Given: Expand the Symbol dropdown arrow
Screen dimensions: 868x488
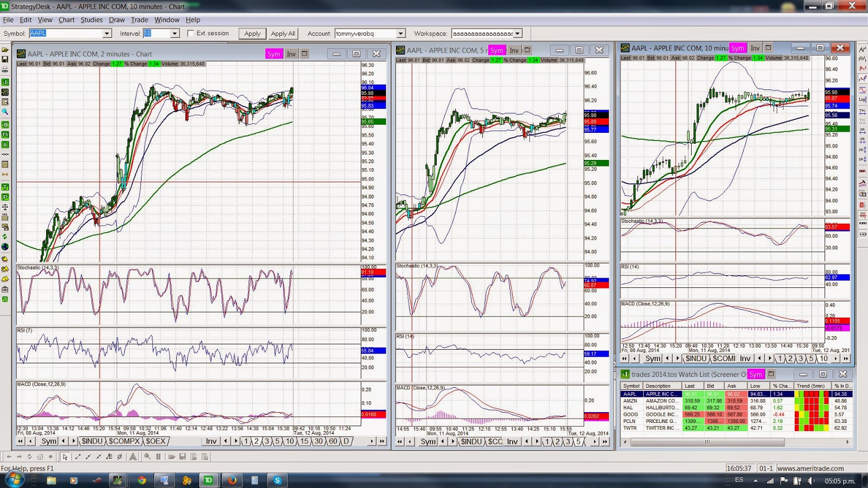Looking at the screenshot, I should pos(107,34).
